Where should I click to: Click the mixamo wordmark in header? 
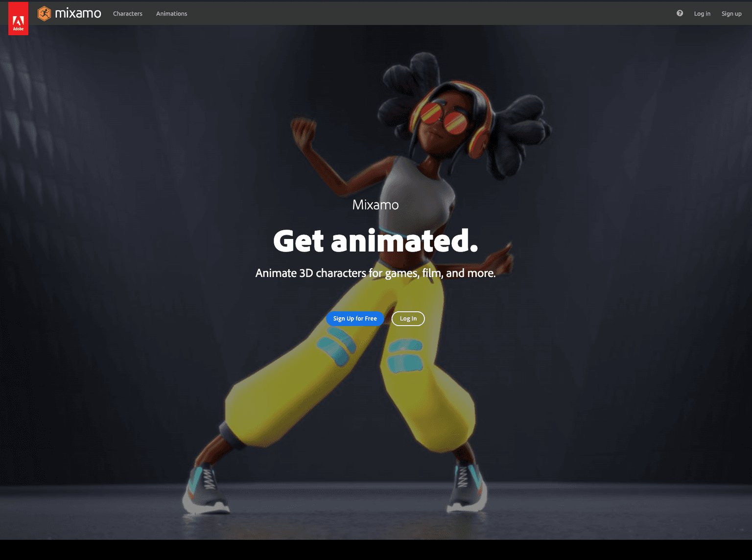click(78, 14)
